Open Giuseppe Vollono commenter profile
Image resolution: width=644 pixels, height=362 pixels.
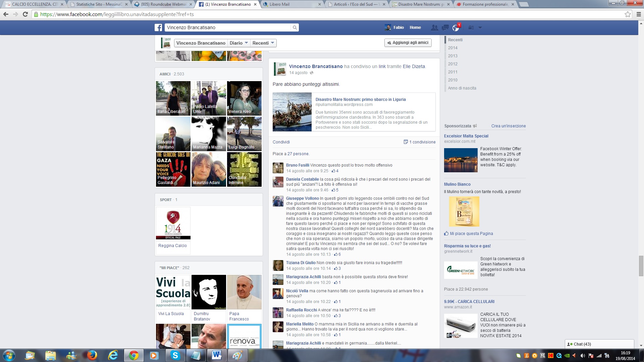pyautogui.click(x=302, y=198)
